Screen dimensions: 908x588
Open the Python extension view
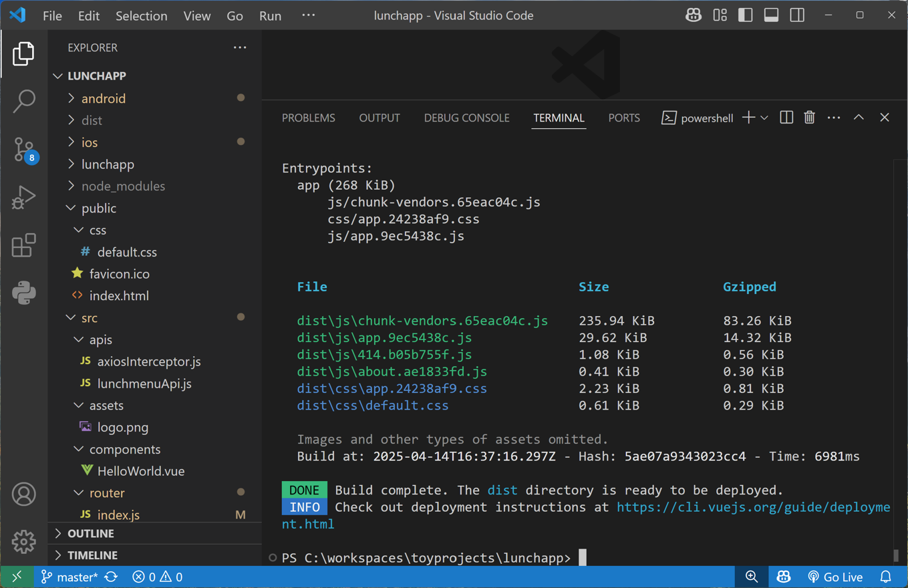[23, 293]
